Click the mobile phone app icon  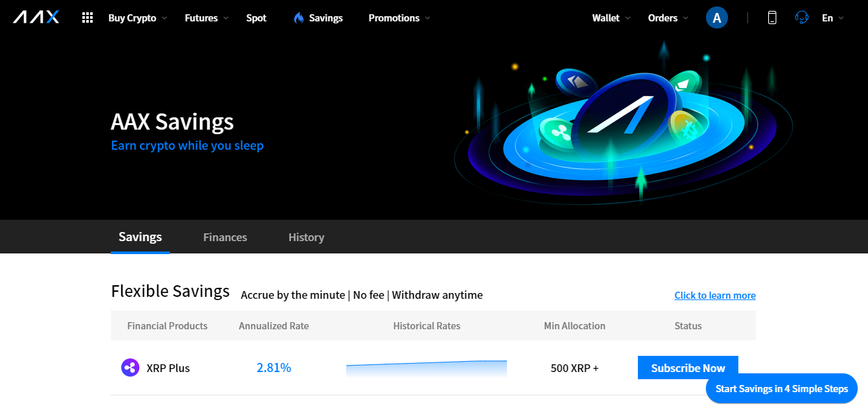coord(771,18)
